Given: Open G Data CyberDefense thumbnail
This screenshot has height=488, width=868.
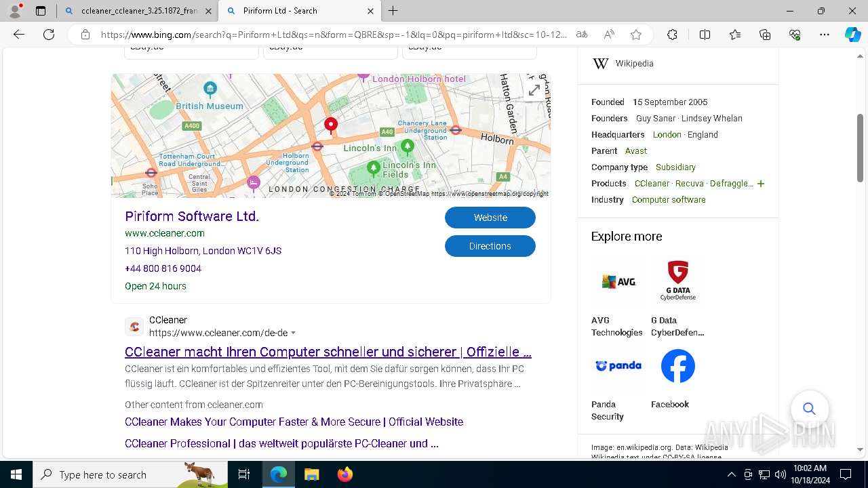Looking at the screenshot, I should 677,281.
